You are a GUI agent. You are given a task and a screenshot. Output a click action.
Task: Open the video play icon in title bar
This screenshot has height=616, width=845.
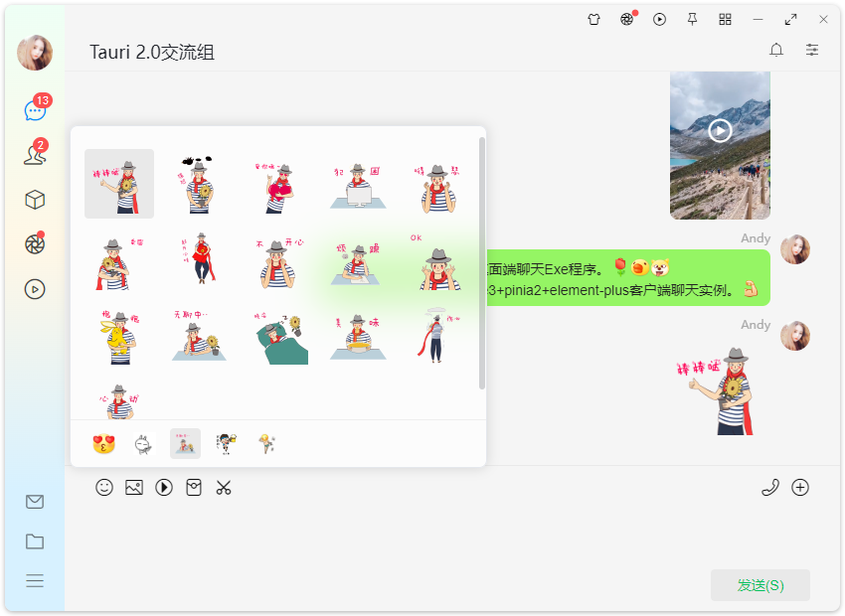[x=660, y=20]
